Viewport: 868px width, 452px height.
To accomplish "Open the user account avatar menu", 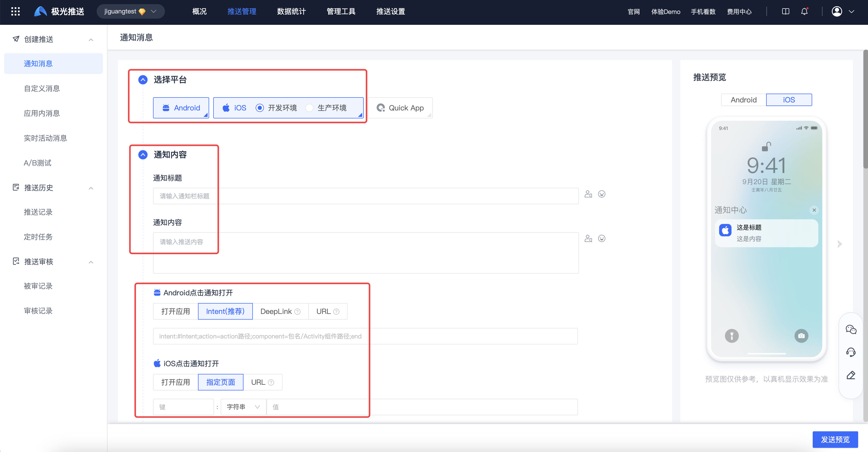I will click(837, 11).
